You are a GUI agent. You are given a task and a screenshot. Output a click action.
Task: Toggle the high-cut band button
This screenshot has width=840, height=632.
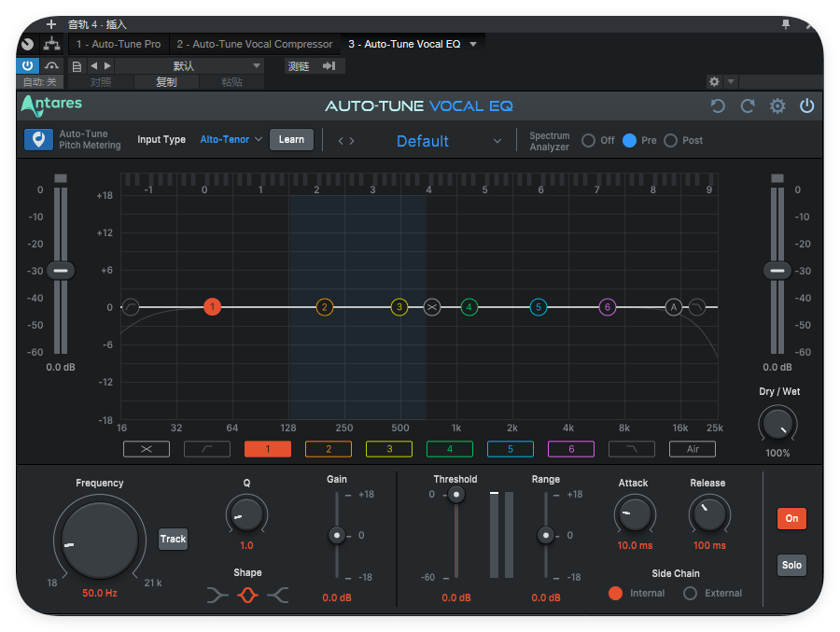pos(632,449)
